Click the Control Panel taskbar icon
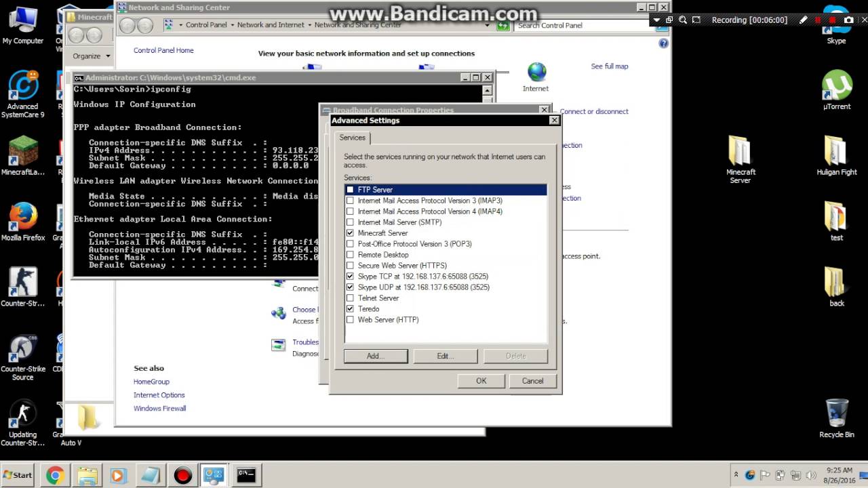This screenshot has width=868, height=488. [214, 476]
